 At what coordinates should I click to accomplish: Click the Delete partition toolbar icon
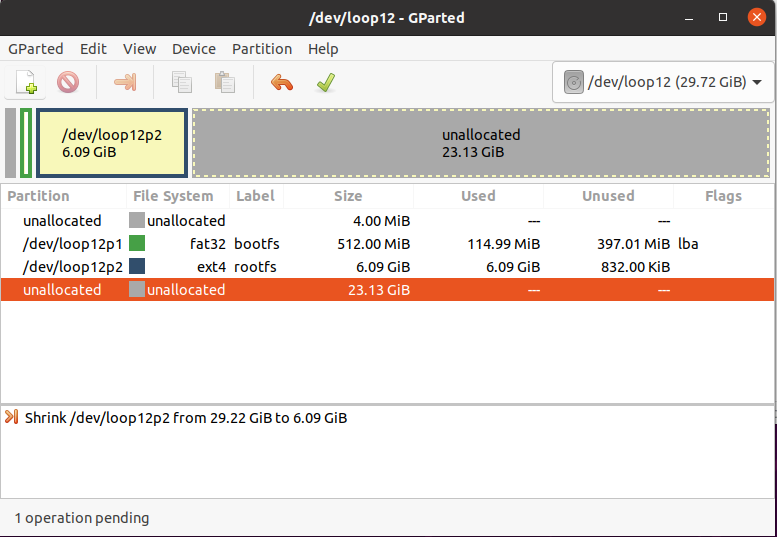click(x=68, y=82)
